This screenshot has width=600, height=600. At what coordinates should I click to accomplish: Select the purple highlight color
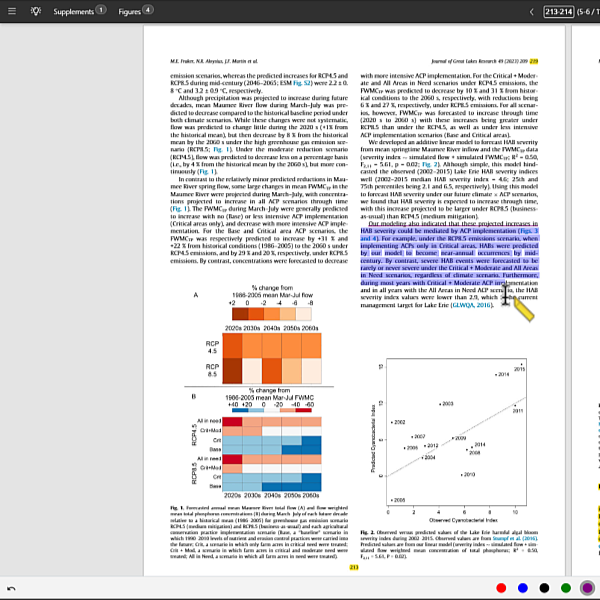(x=587, y=588)
